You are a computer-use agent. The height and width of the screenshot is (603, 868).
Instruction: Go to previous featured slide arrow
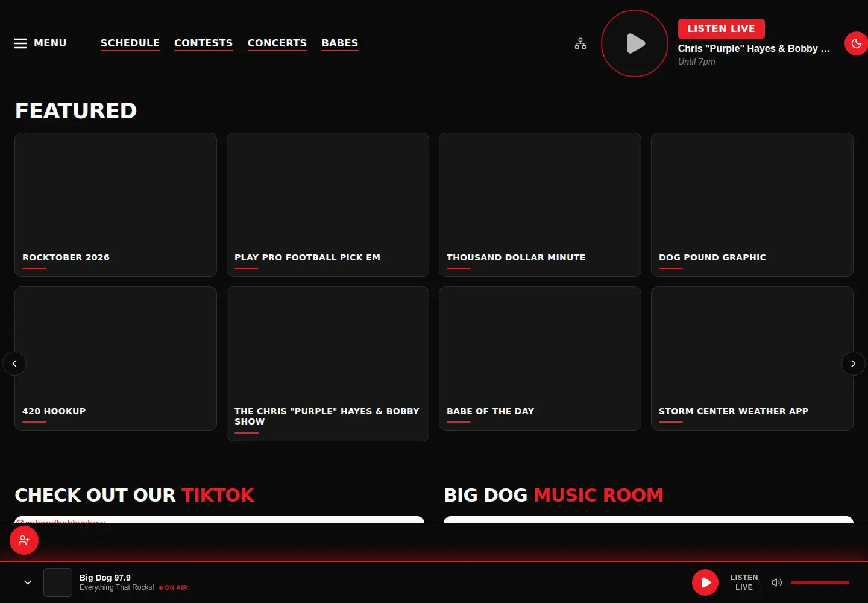pyautogui.click(x=14, y=364)
